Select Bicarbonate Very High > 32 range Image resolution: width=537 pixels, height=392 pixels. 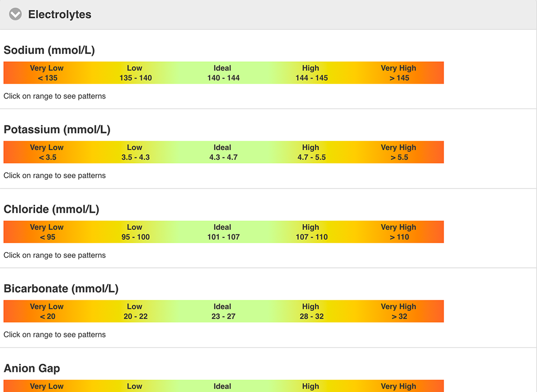[400, 311]
